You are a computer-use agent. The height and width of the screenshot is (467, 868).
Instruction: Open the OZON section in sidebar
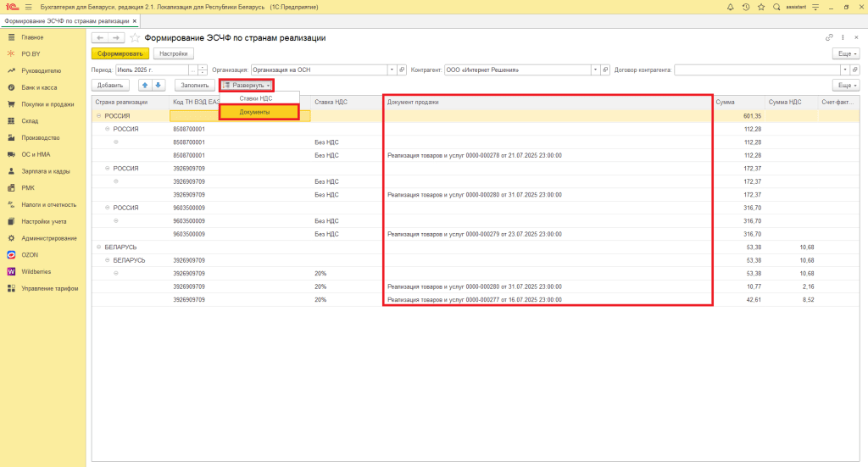[29, 254]
